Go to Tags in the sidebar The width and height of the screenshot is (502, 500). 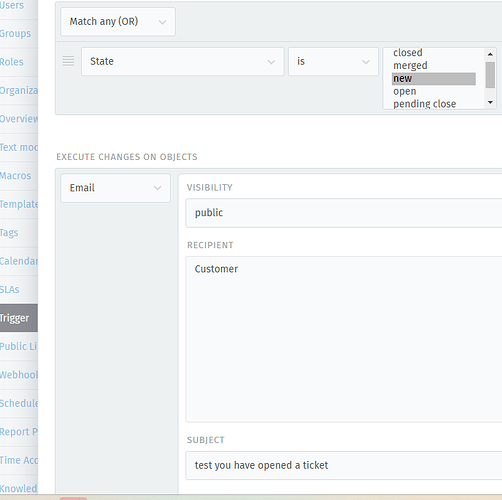point(9,233)
